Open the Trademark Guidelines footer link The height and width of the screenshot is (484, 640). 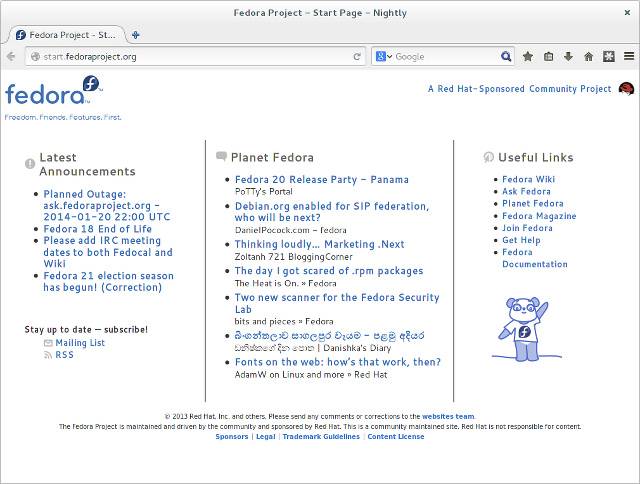coord(321,437)
